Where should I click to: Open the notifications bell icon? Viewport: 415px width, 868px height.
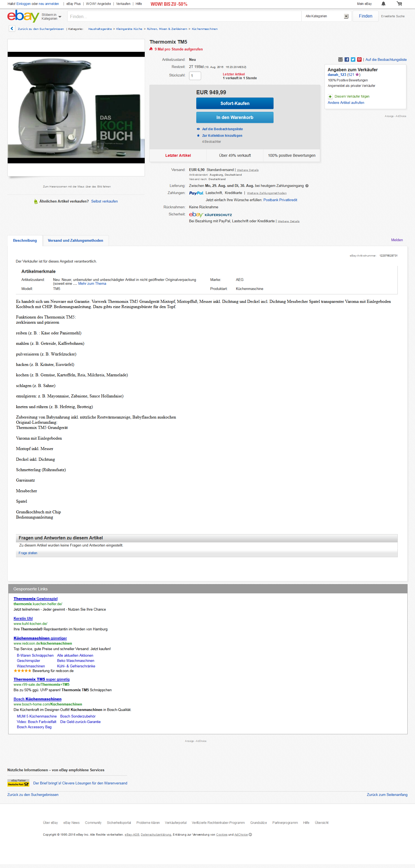coord(383,4)
